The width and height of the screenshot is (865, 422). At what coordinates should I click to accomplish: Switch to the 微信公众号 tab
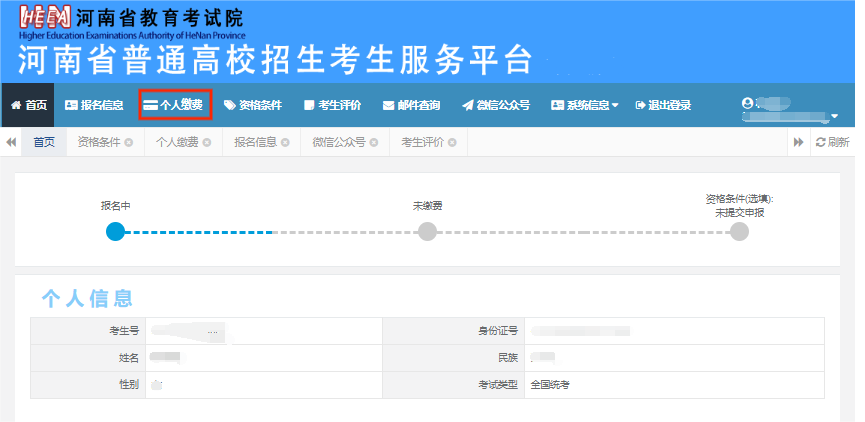pyautogui.click(x=339, y=142)
